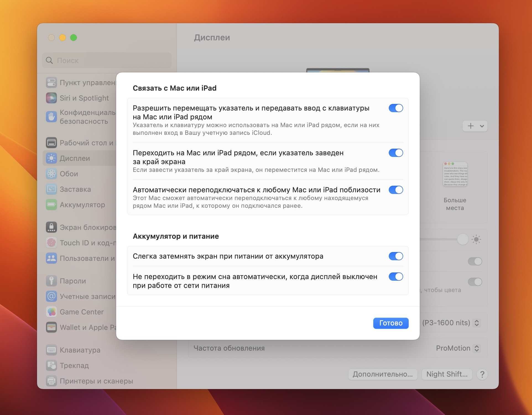
Task: Open Обои settings via flower icon
Action: pos(51,174)
